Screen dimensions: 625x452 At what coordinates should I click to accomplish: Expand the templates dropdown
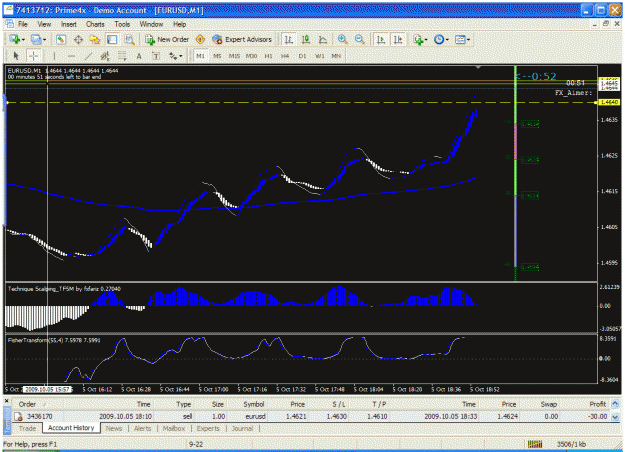[x=468, y=40]
